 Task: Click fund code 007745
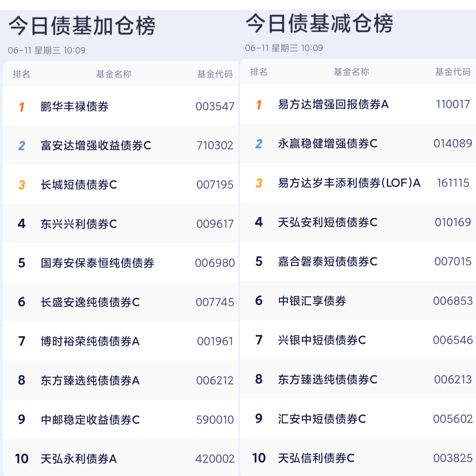tap(215, 302)
